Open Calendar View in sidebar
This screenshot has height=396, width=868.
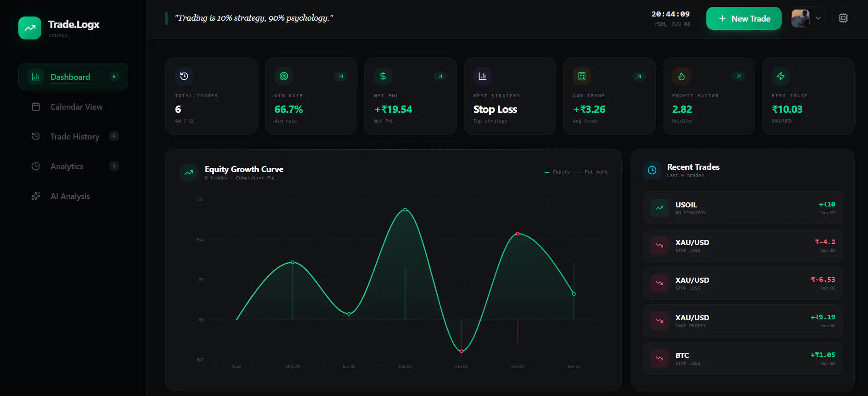73,106
